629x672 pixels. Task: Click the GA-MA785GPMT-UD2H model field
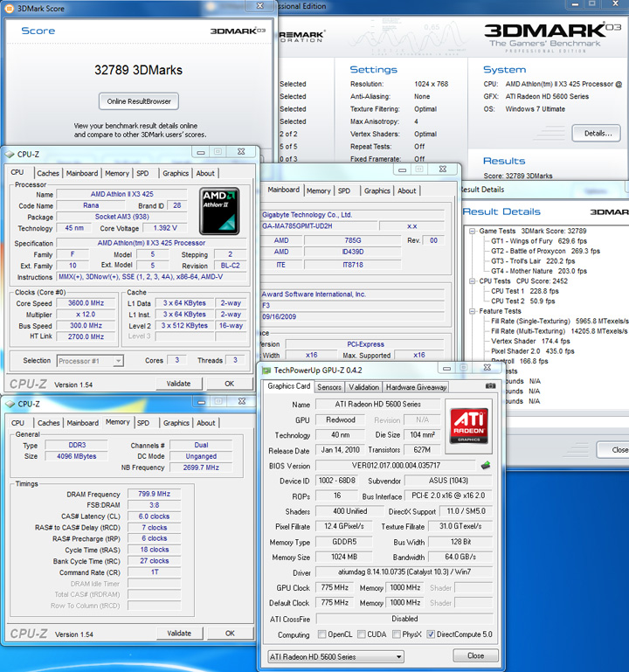(x=320, y=225)
